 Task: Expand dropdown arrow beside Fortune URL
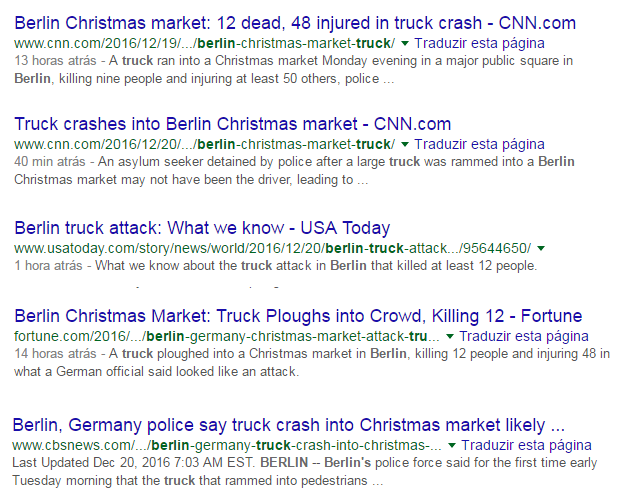click(450, 337)
